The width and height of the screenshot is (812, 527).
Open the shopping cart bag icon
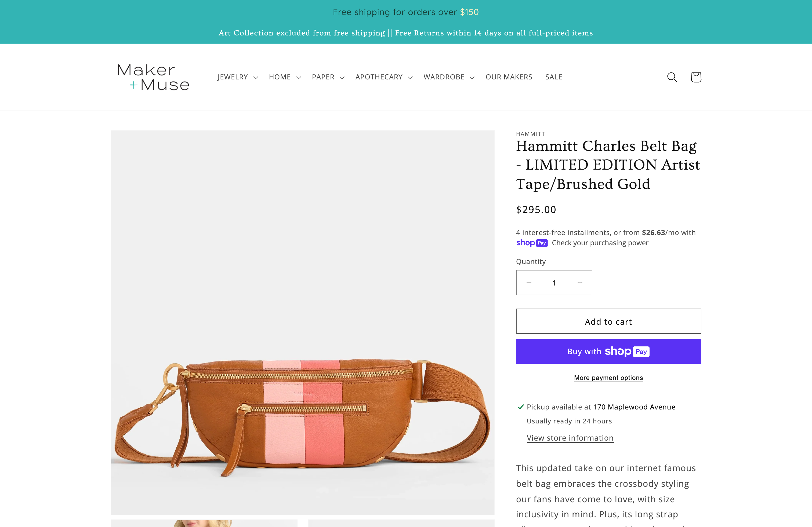696,77
